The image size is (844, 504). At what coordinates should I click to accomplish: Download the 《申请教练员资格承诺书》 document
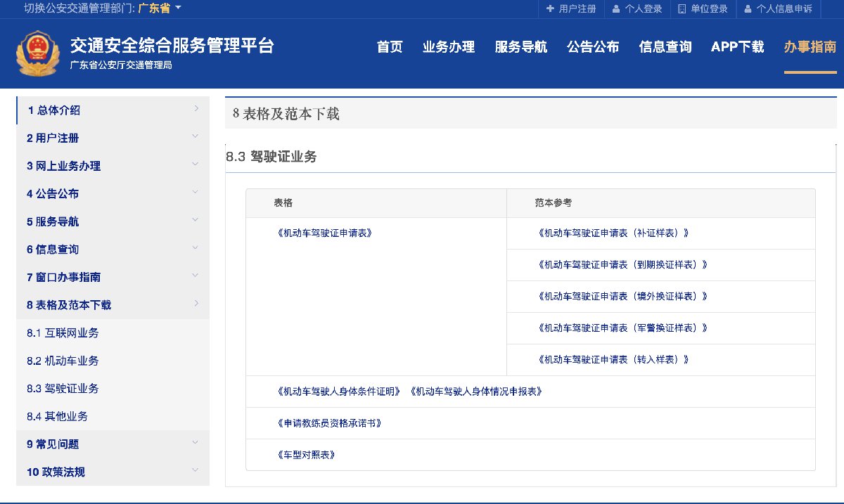(329, 423)
